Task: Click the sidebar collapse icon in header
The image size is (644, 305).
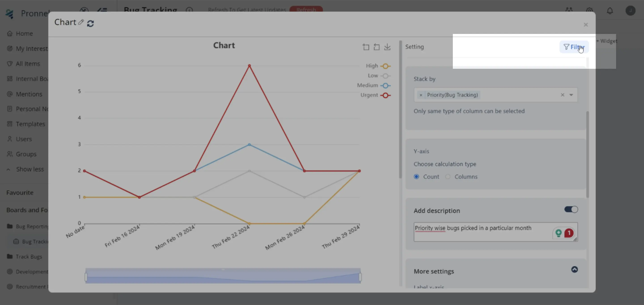Action: click(102, 10)
